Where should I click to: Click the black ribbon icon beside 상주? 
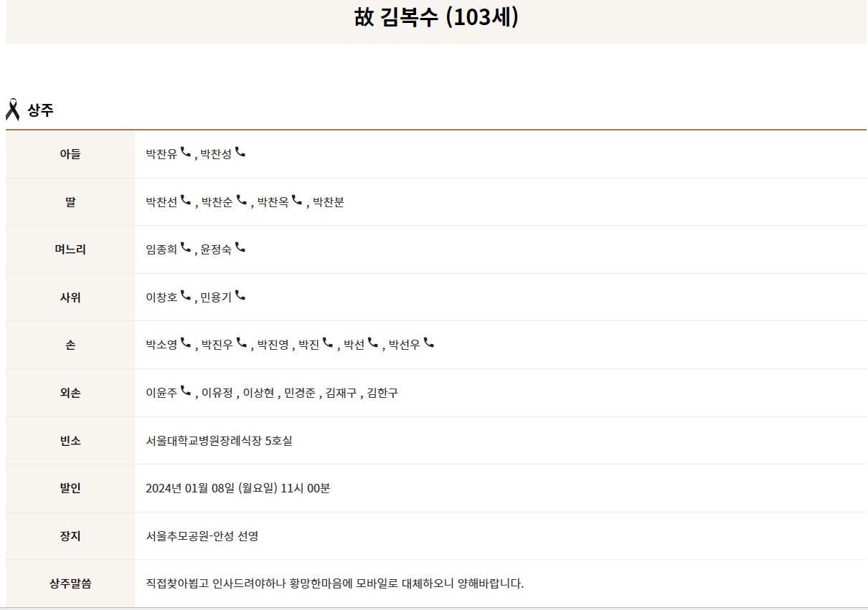pos(13,110)
